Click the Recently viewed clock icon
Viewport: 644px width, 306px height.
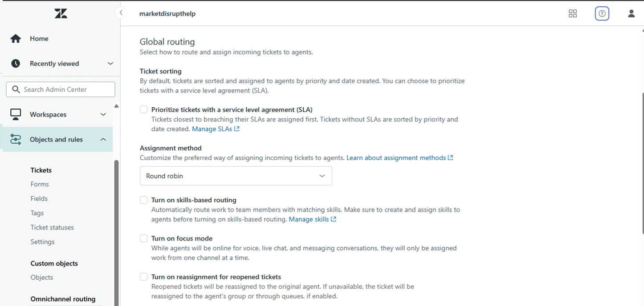click(16, 64)
